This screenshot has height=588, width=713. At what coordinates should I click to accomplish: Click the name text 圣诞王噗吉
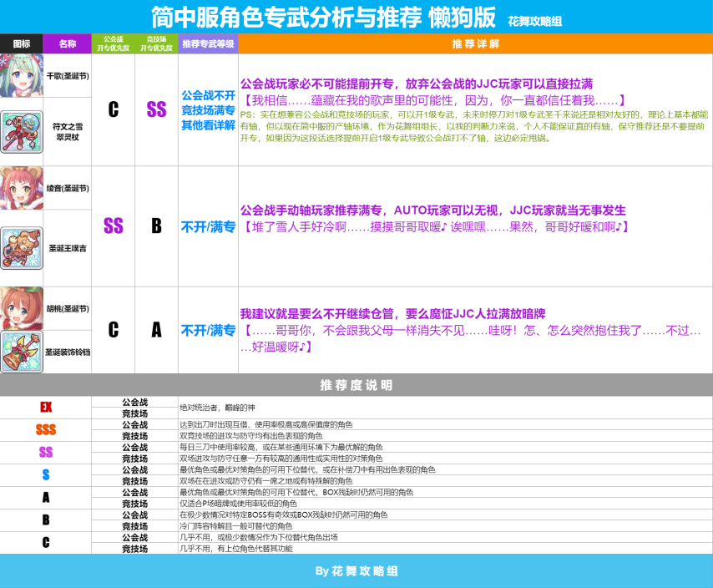click(x=68, y=248)
